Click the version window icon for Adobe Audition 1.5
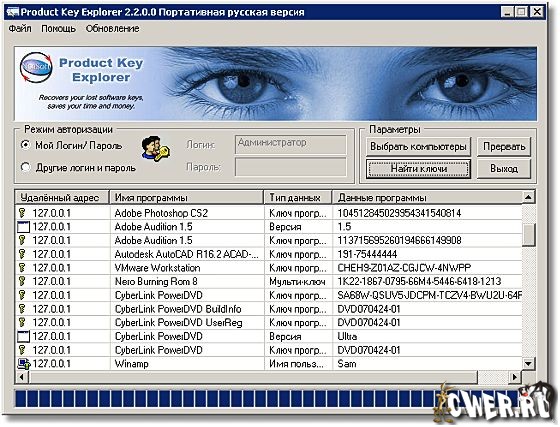This screenshot has width=560, height=427. pyautogui.click(x=23, y=227)
